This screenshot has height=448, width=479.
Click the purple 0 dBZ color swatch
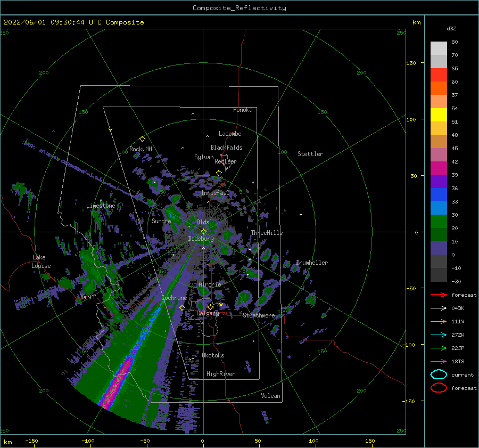click(439, 248)
